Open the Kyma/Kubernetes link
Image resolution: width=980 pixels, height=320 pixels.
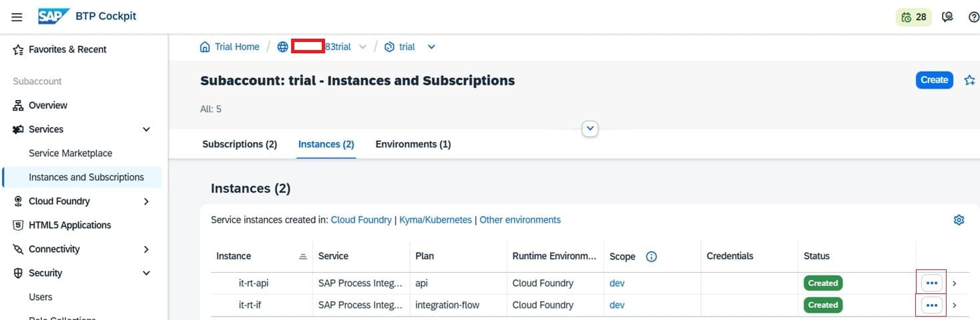click(435, 219)
